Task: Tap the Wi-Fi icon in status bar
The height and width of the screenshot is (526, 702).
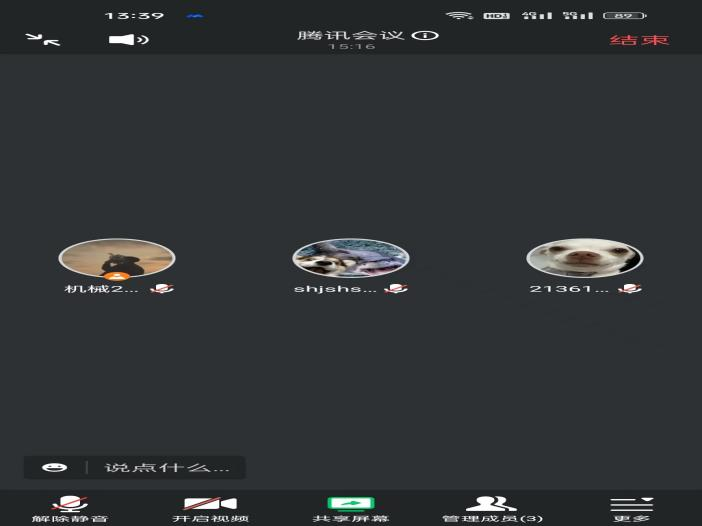Action: click(459, 15)
